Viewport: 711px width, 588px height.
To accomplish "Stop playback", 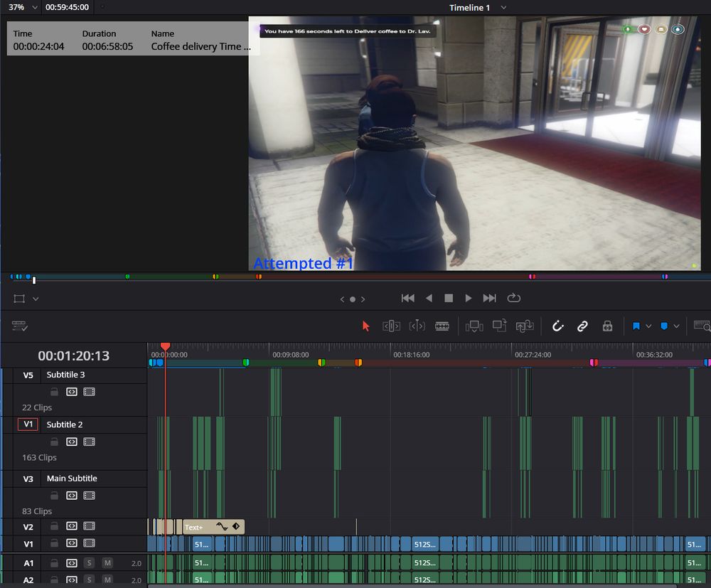I will click(449, 298).
